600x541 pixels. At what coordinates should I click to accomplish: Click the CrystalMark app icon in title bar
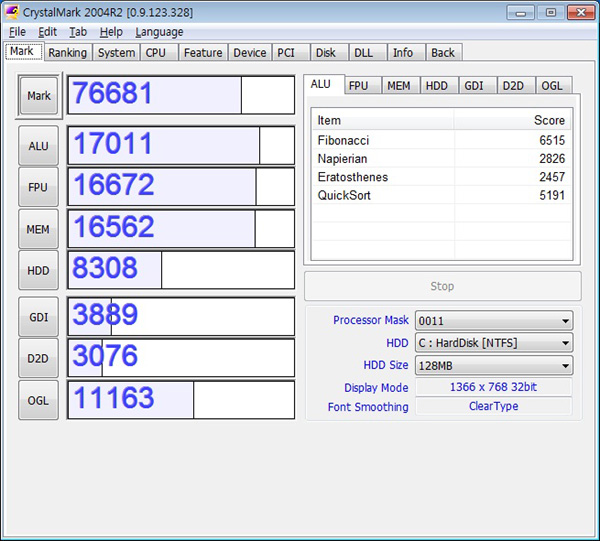(12, 12)
